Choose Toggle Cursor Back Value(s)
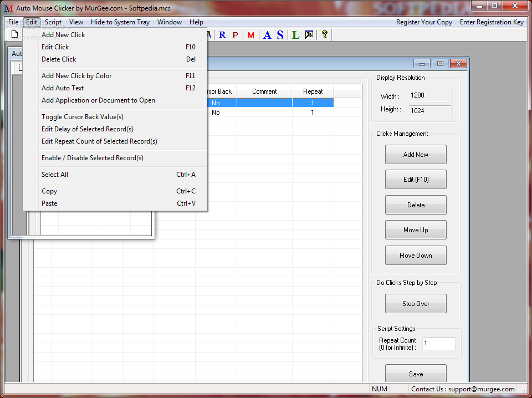This screenshot has width=532, height=398. (x=115, y=117)
